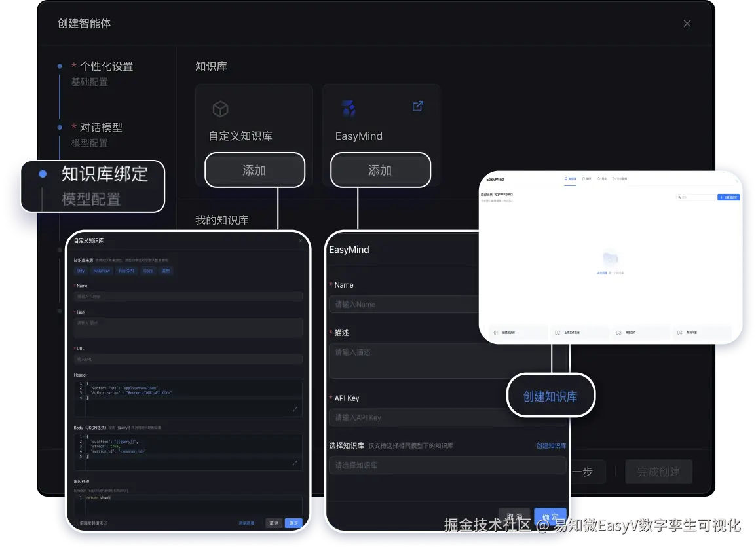Click 完成创建 button
This screenshot has width=756, height=549.
point(658,472)
